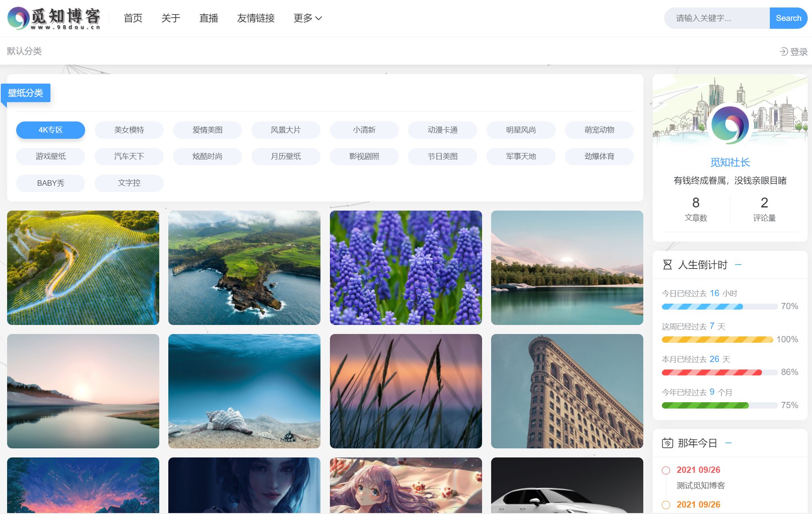
Task: Pick the 月历壁纸 category
Action: (x=286, y=157)
